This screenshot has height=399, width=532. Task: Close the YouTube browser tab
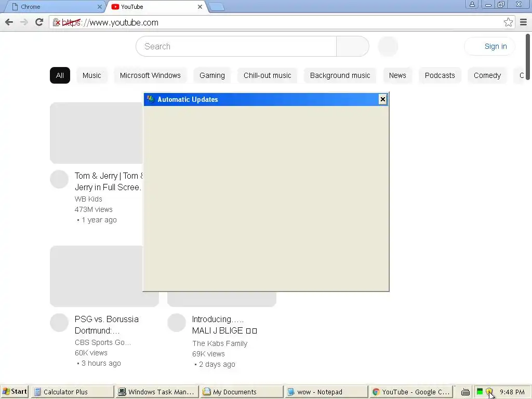[200, 7]
